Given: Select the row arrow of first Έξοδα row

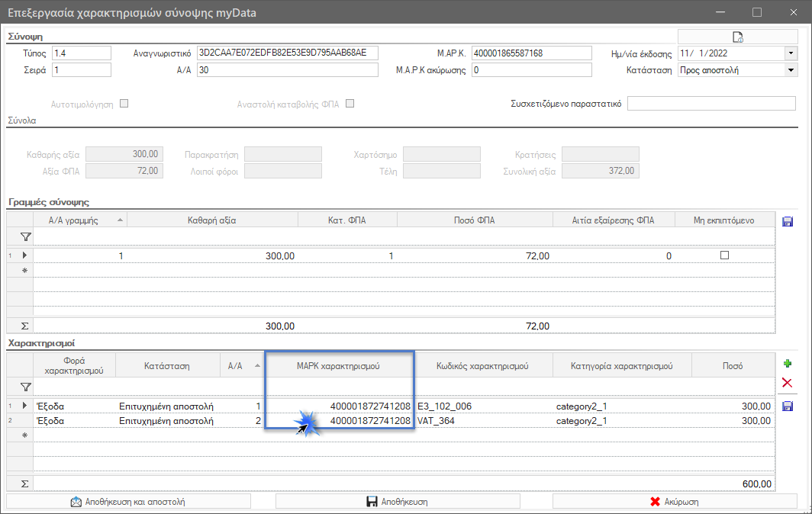Looking at the screenshot, I should (x=24, y=406).
